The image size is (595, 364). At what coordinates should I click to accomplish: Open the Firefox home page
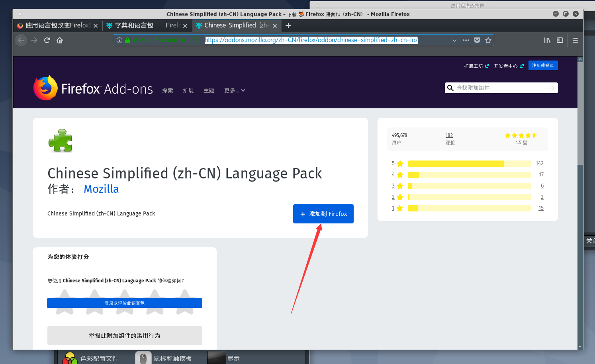(x=60, y=40)
